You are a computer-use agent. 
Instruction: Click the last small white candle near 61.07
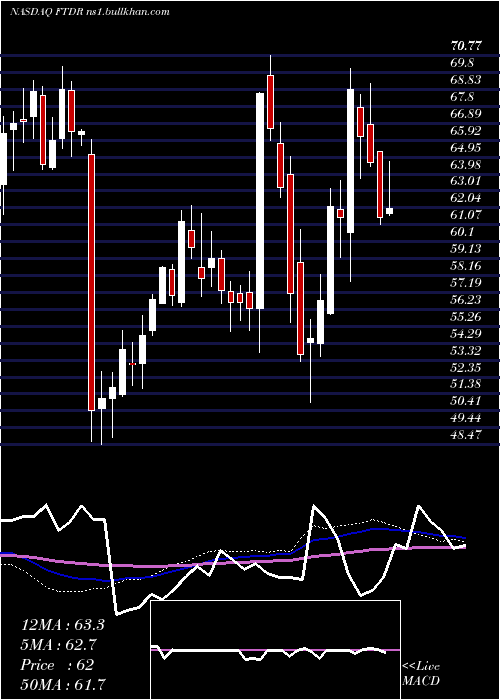(389, 211)
